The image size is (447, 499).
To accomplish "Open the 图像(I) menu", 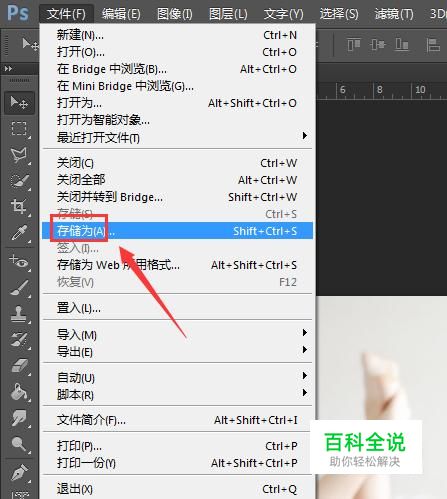I will [x=175, y=14].
